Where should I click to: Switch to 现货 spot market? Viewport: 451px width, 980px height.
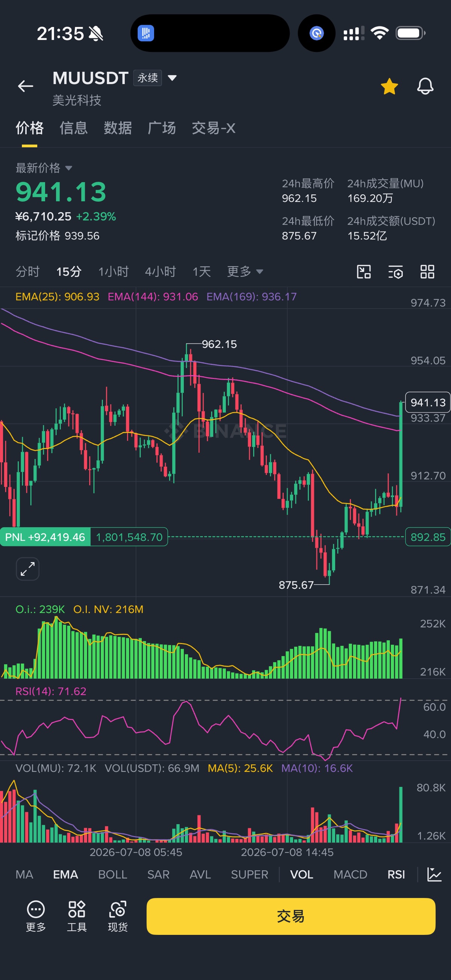pyautogui.click(x=118, y=916)
